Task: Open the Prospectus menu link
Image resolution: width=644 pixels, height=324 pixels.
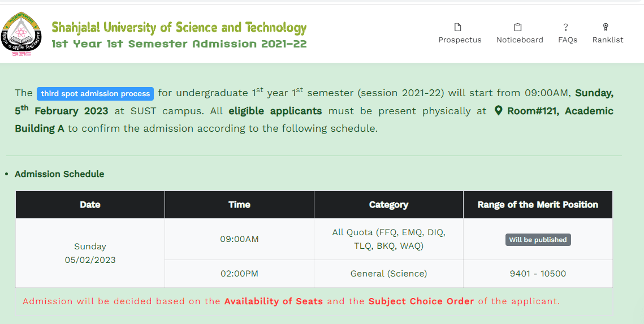Action: click(x=460, y=34)
